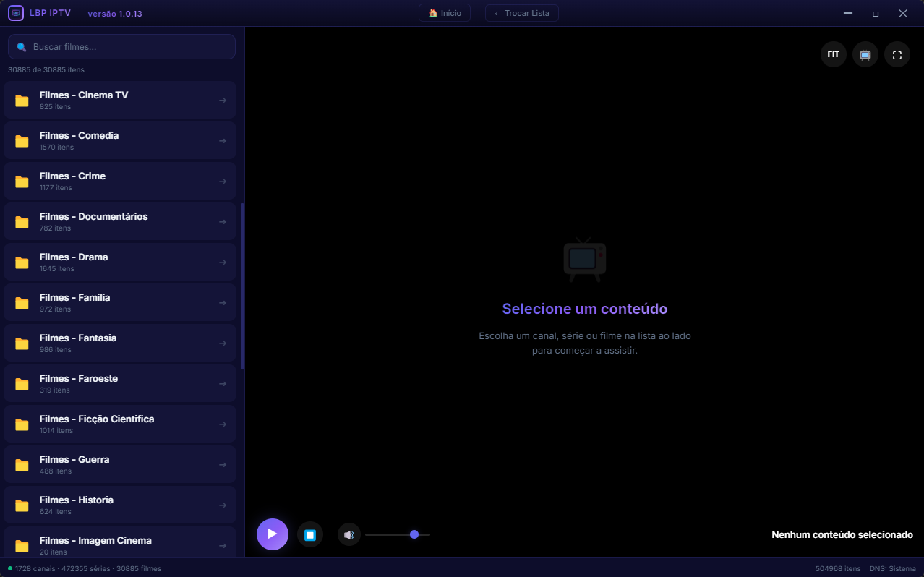Expand Filmes - Faroeste category arrow
Screen dimensions: 924x577
click(x=223, y=384)
